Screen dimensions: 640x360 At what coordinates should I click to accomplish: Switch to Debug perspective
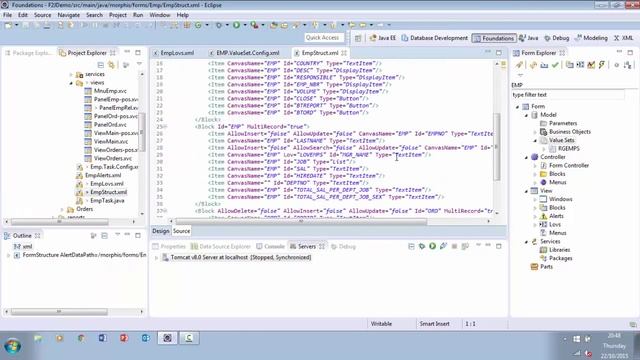pos(557,38)
